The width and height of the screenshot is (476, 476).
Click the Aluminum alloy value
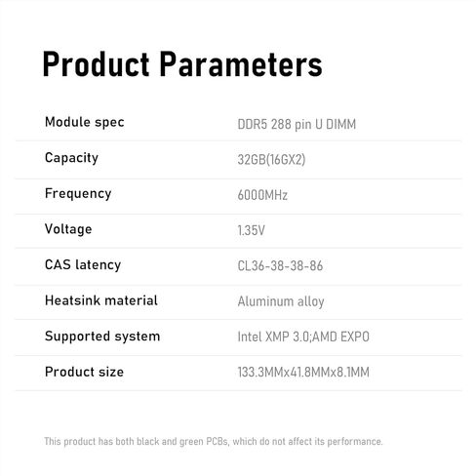click(281, 301)
